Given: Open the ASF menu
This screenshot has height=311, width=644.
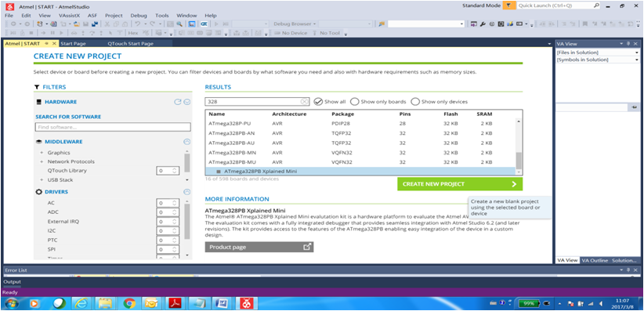Looking at the screenshot, I should click(x=92, y=15).
